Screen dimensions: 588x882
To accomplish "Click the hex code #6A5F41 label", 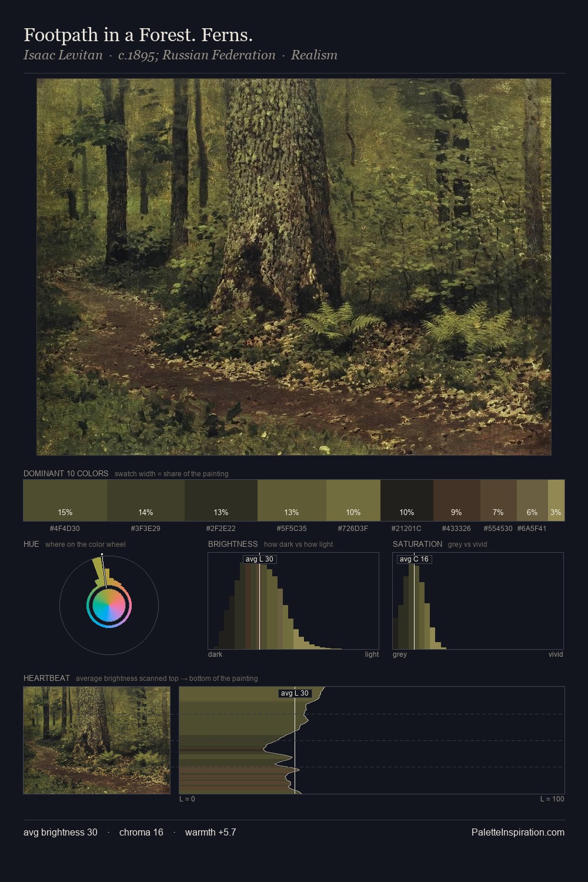I will click(x=532, y=529).
